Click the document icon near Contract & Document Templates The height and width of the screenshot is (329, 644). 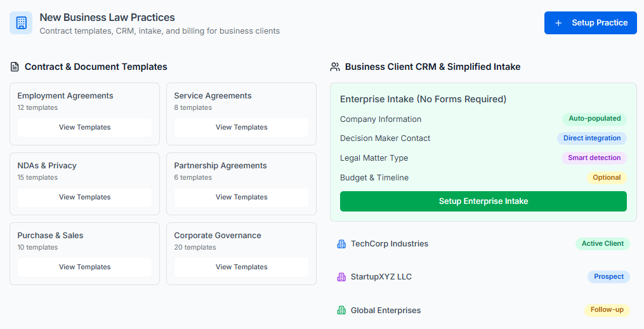pos(15,67)
